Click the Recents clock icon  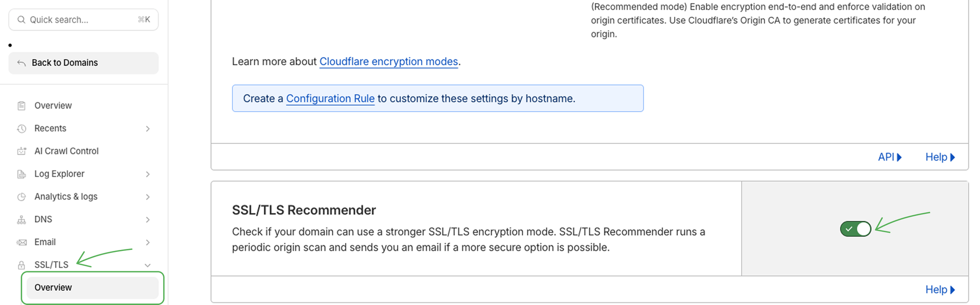point(21,129)
